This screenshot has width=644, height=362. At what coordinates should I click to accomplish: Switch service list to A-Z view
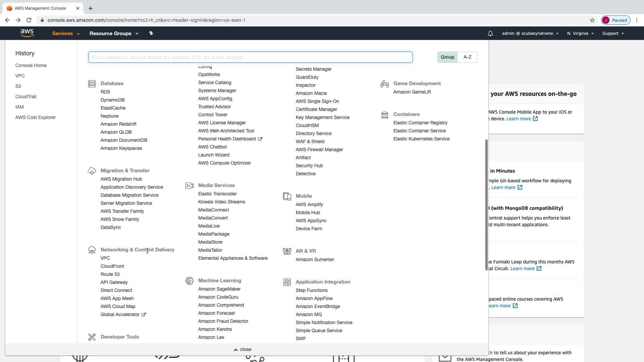coord(467,57)
